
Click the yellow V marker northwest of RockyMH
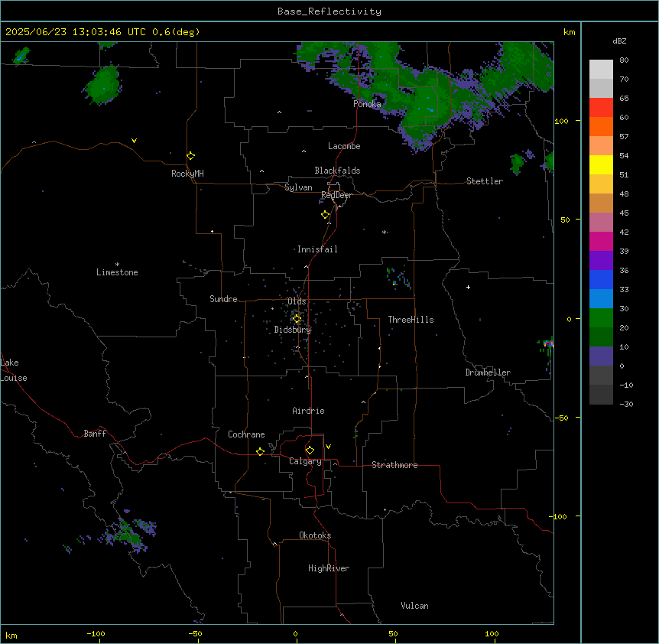click(134, 141)
